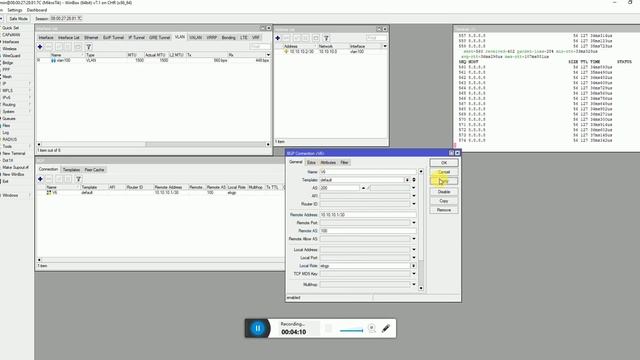Viewport: 640px width, 360px height.
Task: Switch to Bonding tab in Interface List
Action: tap(229, 38)
